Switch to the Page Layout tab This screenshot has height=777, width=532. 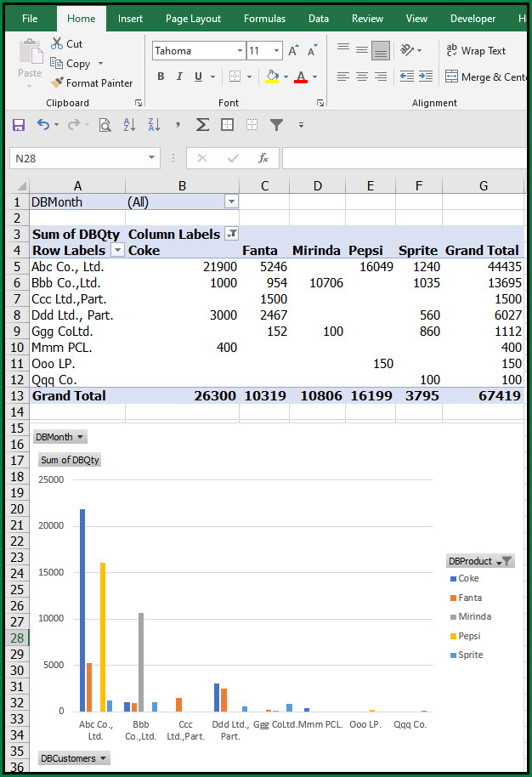tap(193, 19)
